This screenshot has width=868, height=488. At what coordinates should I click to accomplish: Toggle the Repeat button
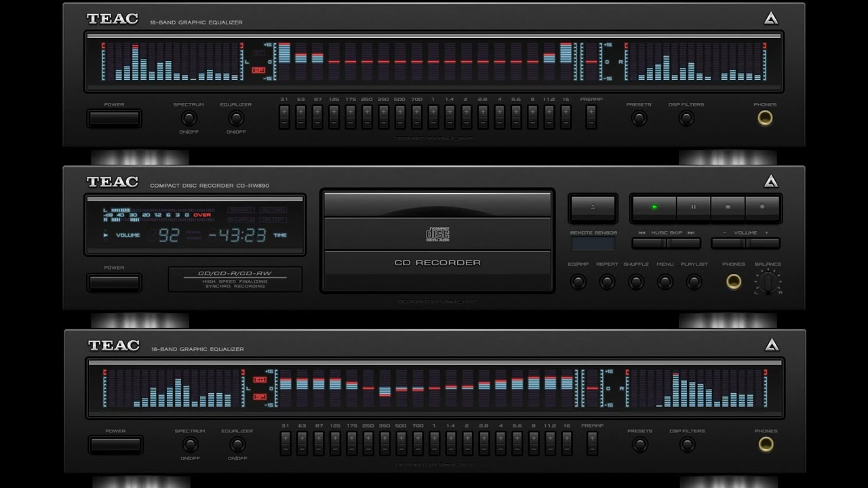[607, 281]
